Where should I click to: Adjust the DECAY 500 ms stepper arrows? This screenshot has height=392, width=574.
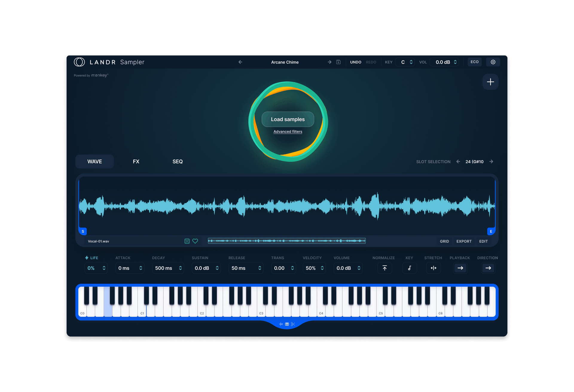pos(180,268)
